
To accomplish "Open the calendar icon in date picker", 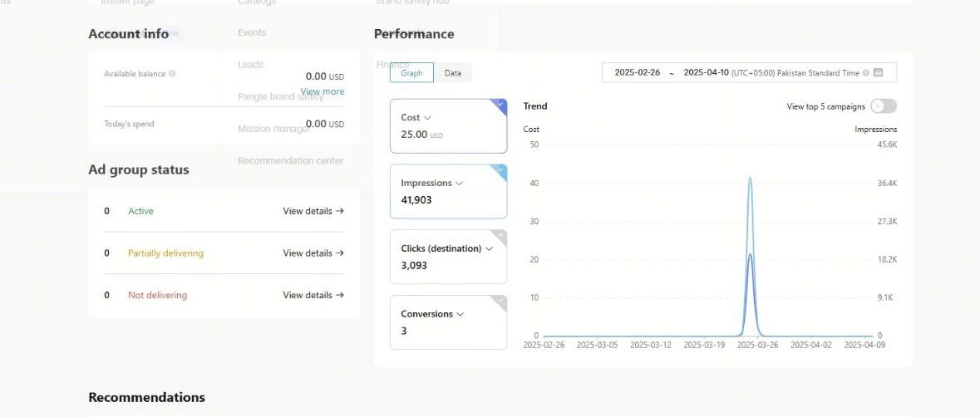I will point(879,73).
